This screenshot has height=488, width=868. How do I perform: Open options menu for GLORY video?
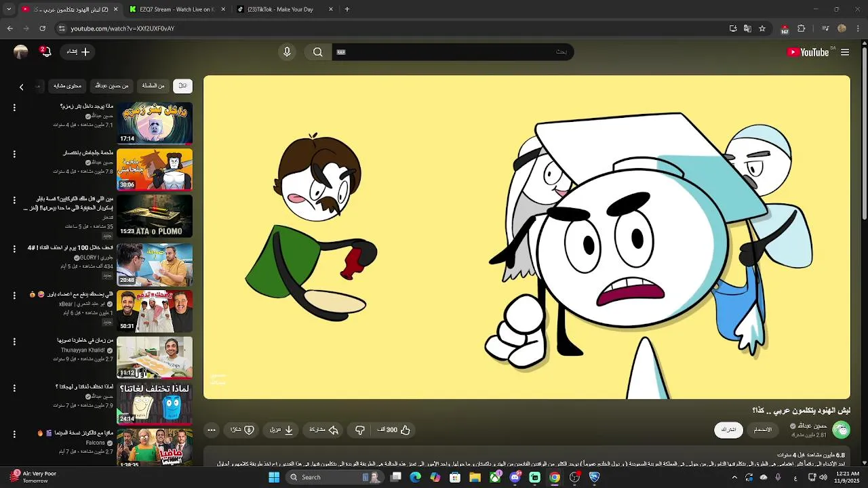(14, 249)
